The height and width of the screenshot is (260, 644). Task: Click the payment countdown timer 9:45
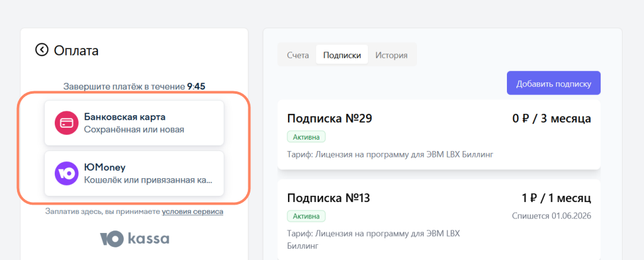pos(196,87)
